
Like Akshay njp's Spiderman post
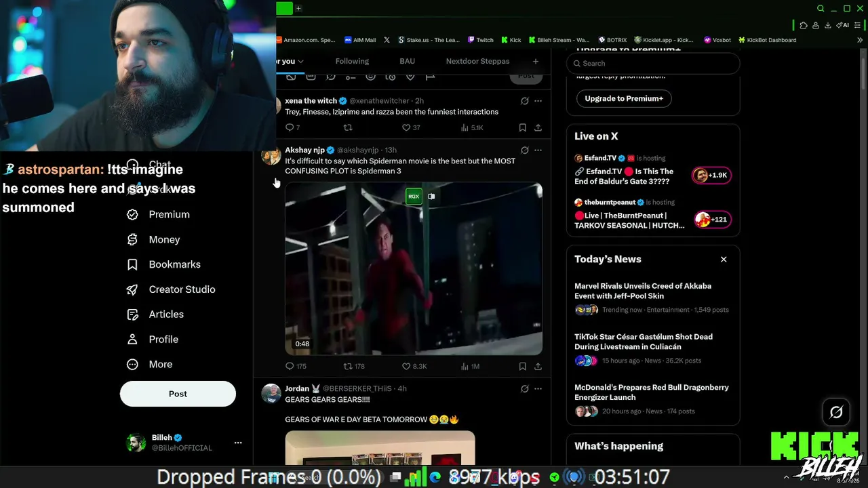coord(406,366)
